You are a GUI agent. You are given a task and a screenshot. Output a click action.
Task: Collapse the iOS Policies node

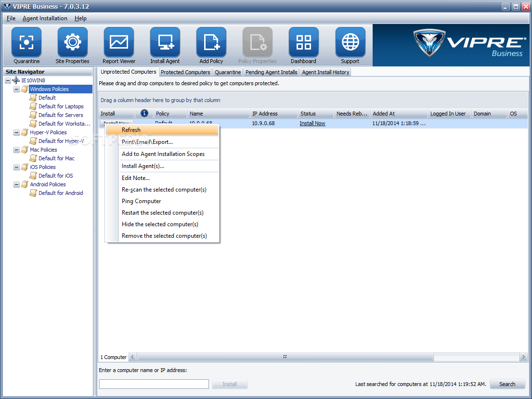[x=16, y=167]
